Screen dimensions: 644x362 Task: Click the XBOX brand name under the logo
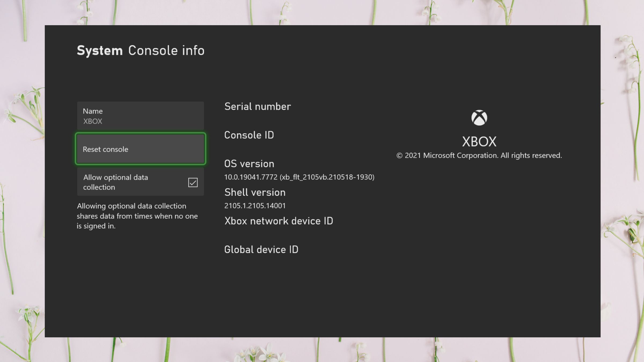(x=479, y=141)
